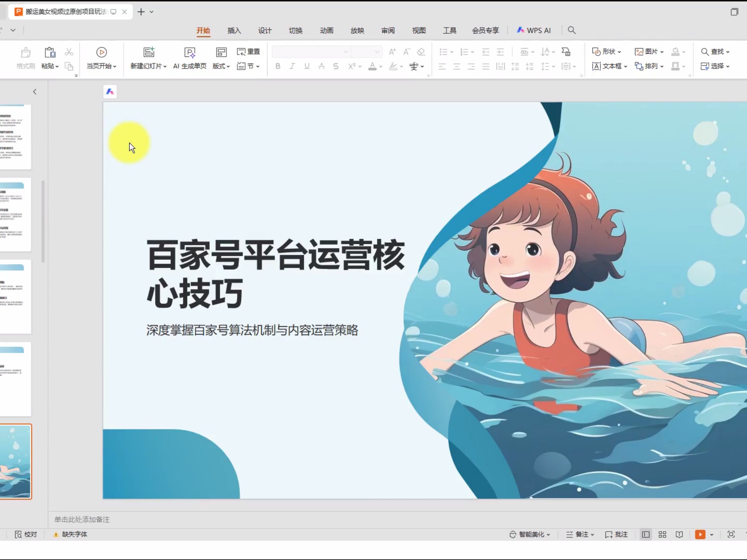Screen dimensions: 747x560
Task: Switch to the 插入 ribbon tab
Action: pos(234,30)
